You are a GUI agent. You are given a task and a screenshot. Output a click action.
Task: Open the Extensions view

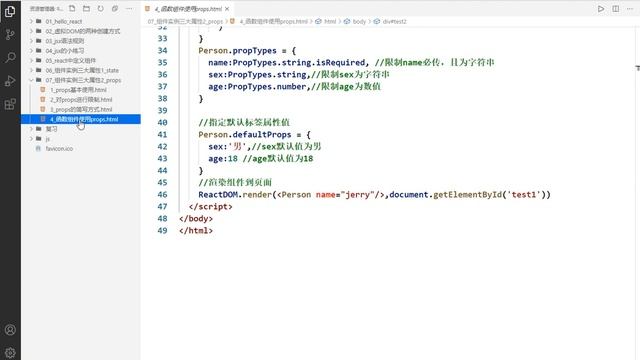pyautogui.click(x=10, y=104)
